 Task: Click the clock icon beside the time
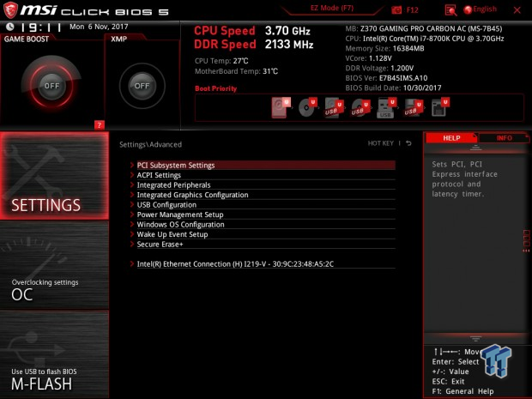click(9, 27)
